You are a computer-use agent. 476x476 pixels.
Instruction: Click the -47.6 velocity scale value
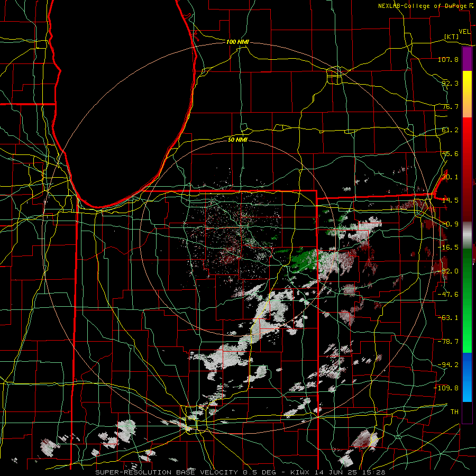point(448,295)
